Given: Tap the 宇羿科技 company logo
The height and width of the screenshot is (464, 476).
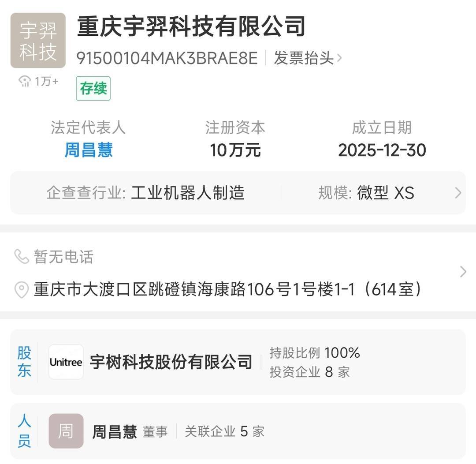Looking at the screenshot, I should (x=38, y=41).
